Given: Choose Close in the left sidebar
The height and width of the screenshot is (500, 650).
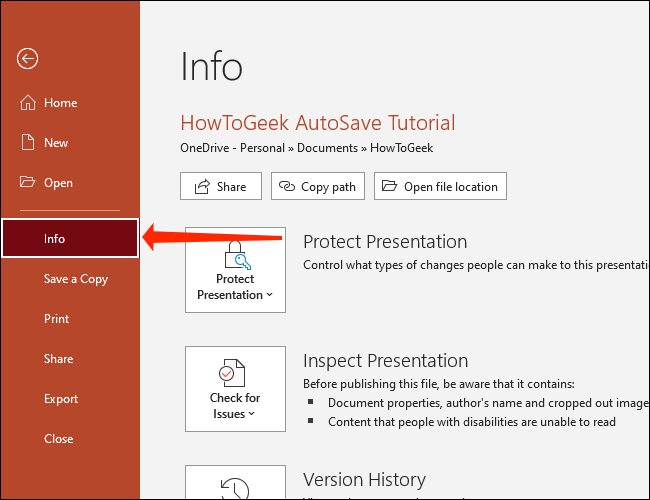Looking at the screenshot, I should (x=58, y=439).
